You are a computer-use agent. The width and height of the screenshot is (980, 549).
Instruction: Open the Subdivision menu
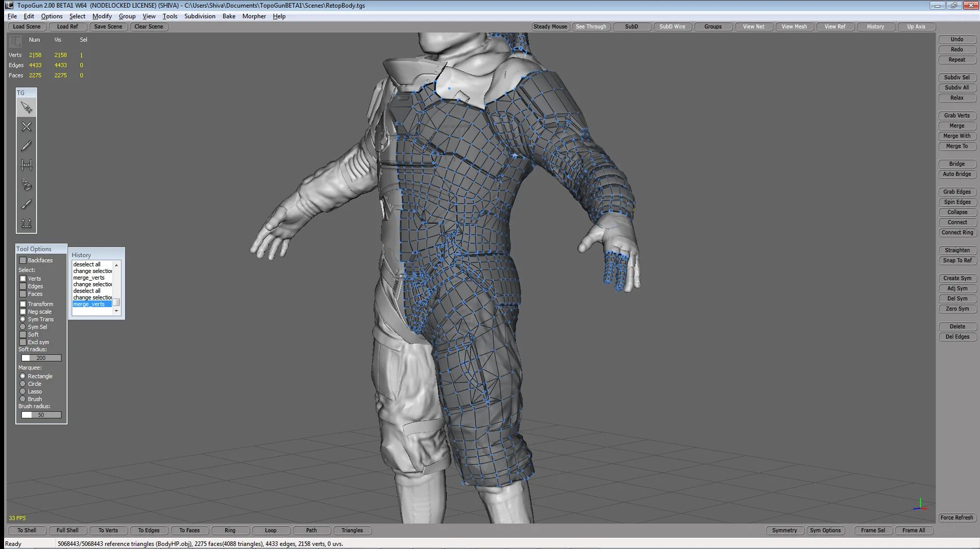click(x=200, y=16)
